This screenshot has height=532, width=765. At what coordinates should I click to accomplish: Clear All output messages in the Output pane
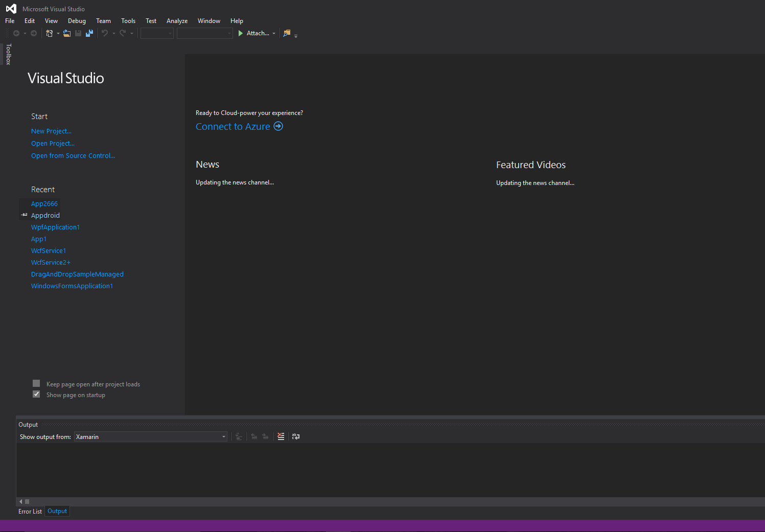[281, 436]
